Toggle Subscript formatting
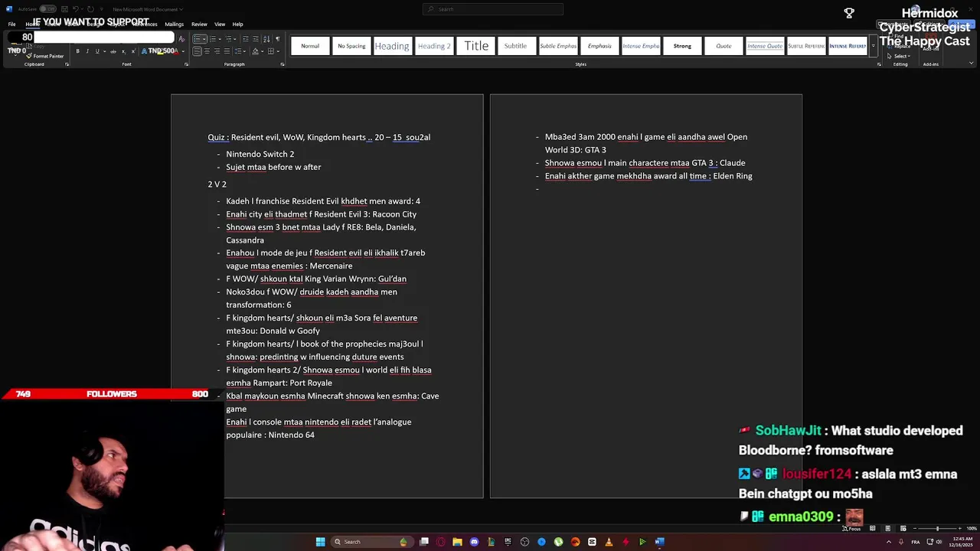This screenshot has width=980, height=551. coord(123,51)
